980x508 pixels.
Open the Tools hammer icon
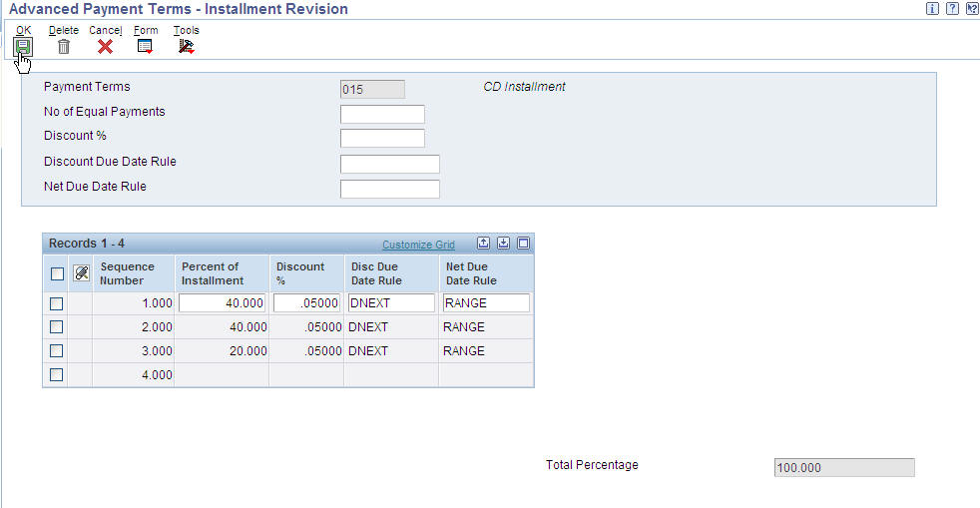[x=187, y=46]
